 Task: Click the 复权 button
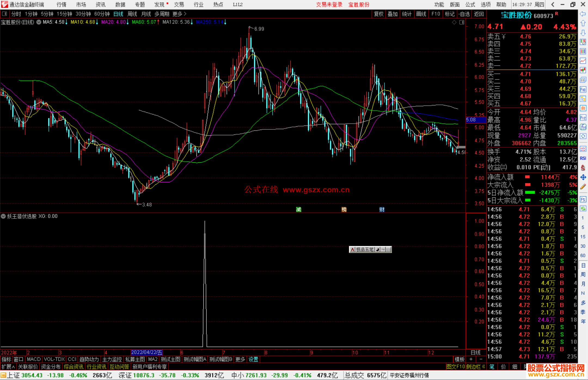(378, 14)
